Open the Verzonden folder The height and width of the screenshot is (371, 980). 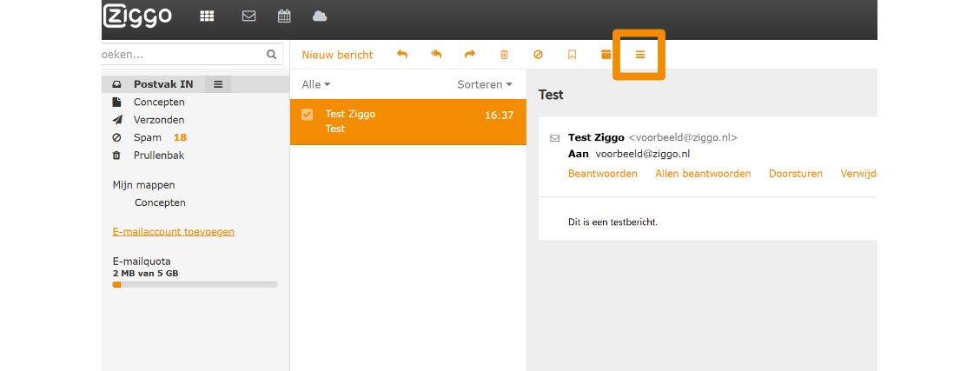coord(158,120)
